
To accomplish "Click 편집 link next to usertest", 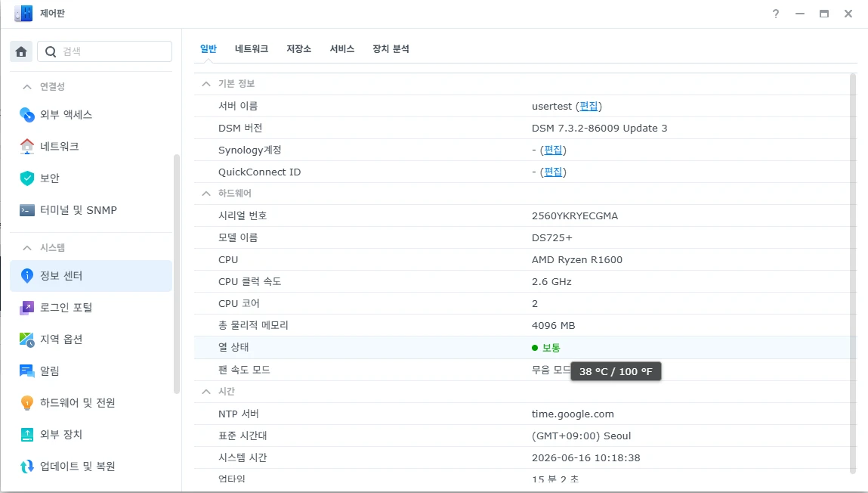I will (x=588, y=106).
